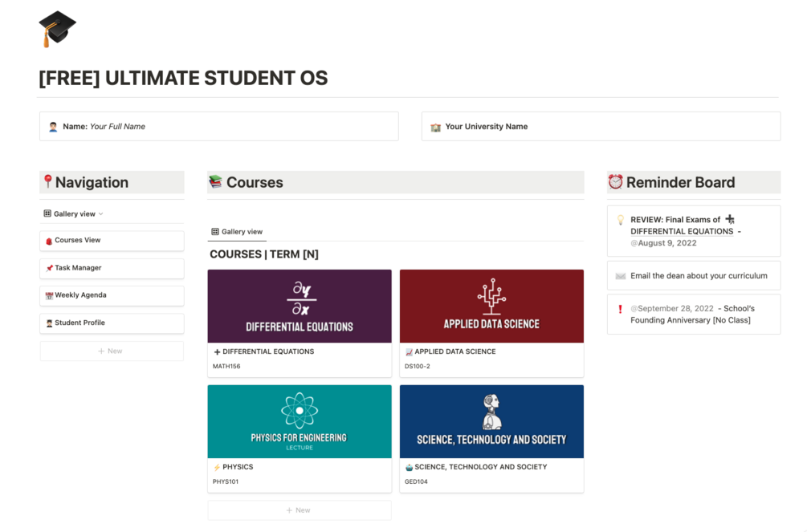The image size is (807, 532).
Task: Click the DS100-2 course code
Action: 418,367
